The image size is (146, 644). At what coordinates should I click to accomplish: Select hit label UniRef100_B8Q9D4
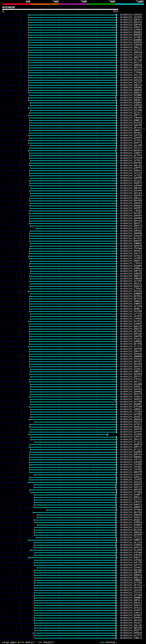(x=131, y=35)
